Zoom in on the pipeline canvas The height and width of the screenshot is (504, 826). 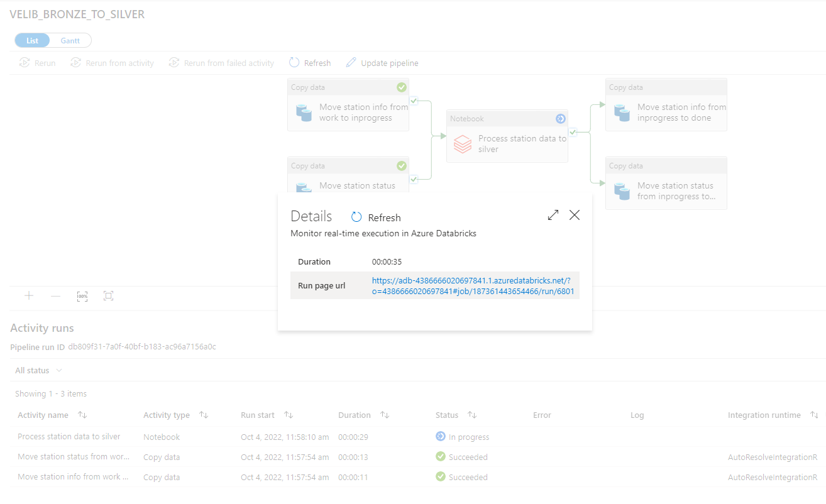coord(29,296)
